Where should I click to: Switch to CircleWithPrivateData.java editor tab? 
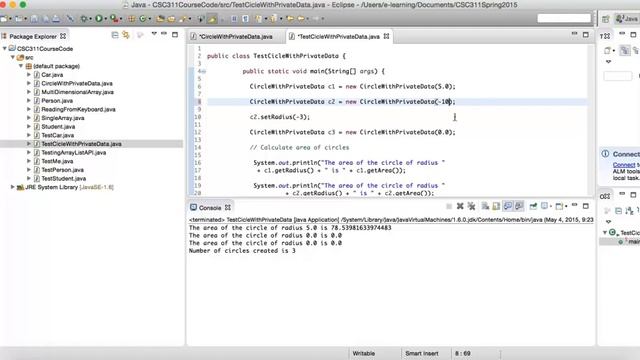pyautogui.click(x=236, y=37)
